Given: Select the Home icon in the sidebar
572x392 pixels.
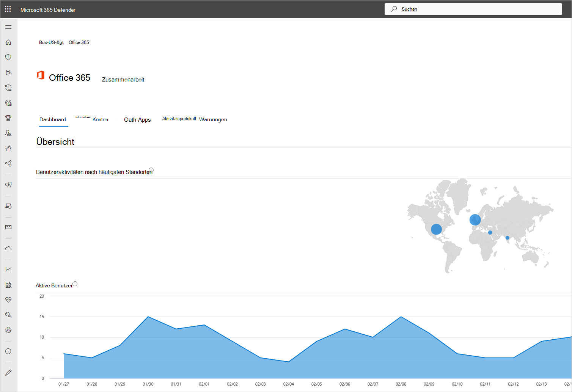Looking at the screenshot, I should coord(8,42).
